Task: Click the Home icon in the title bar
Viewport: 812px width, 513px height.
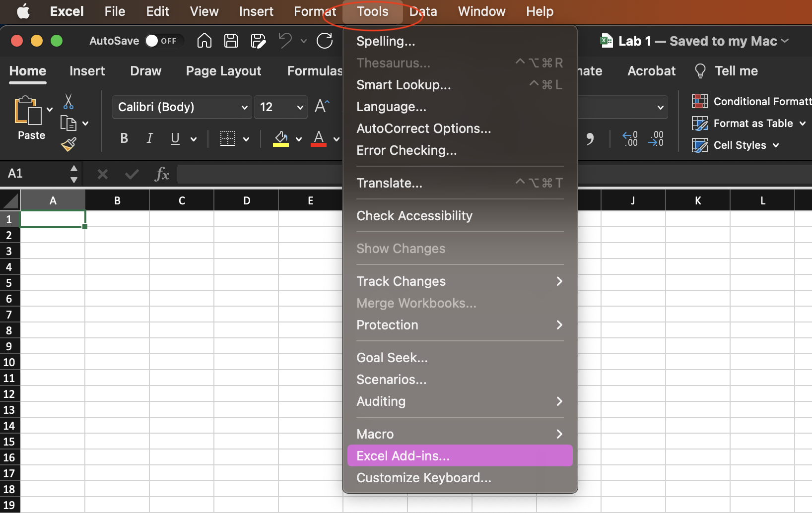Action: coord(204,41)
